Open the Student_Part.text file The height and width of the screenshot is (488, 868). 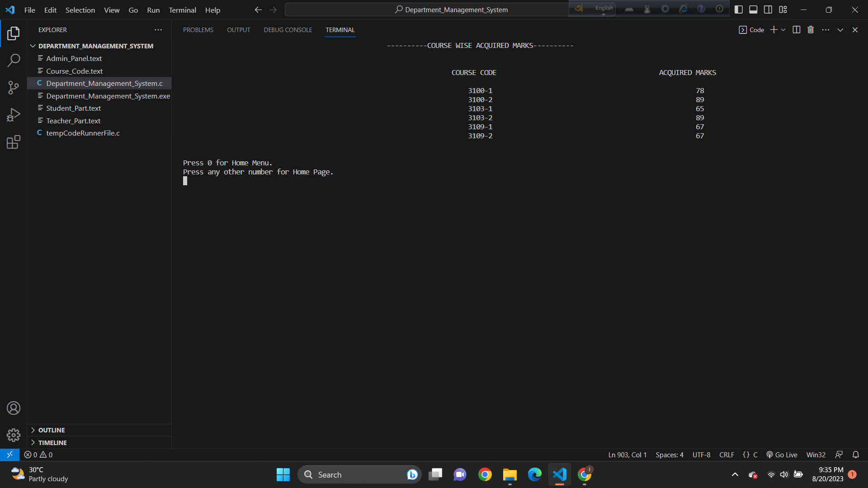[x=73, y=108]
